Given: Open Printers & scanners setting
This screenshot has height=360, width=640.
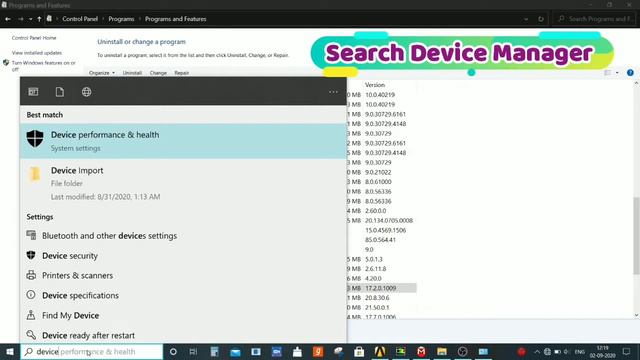Looking at the screenshot, I should (x=183, y=276).
